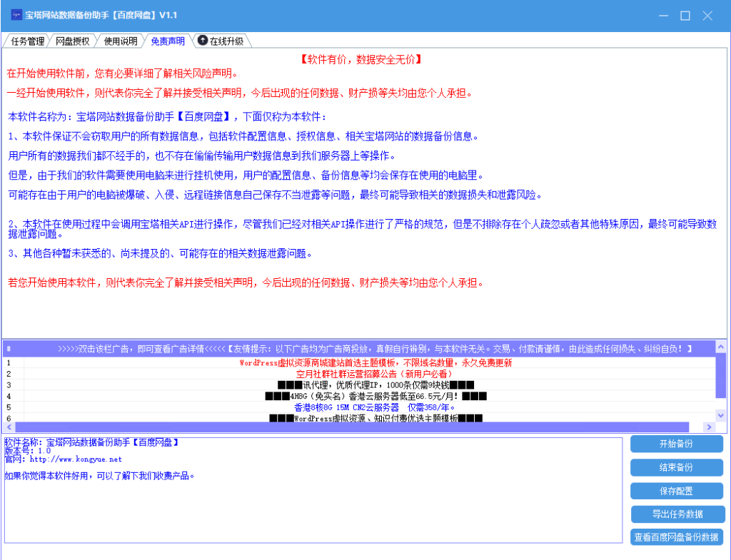Select the ad row 知识付费优选主题模板

pyautogui.click(x=359, y=418)
